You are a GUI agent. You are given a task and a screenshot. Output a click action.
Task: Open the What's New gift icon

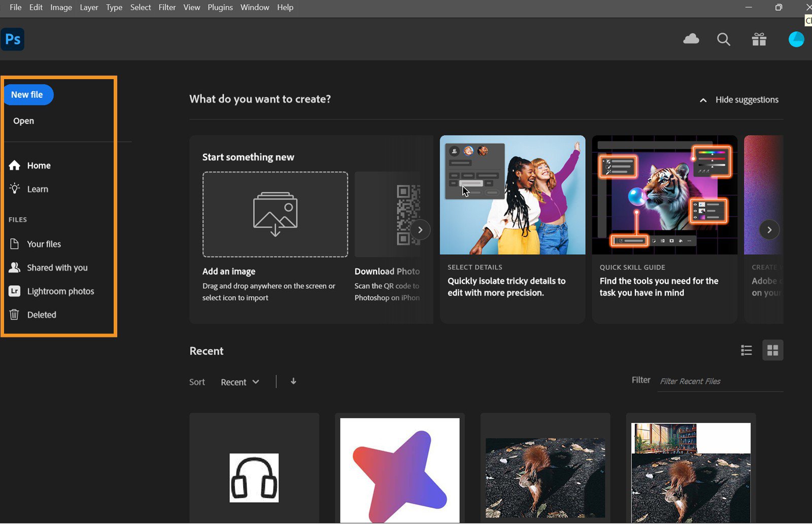click(759, 39)
